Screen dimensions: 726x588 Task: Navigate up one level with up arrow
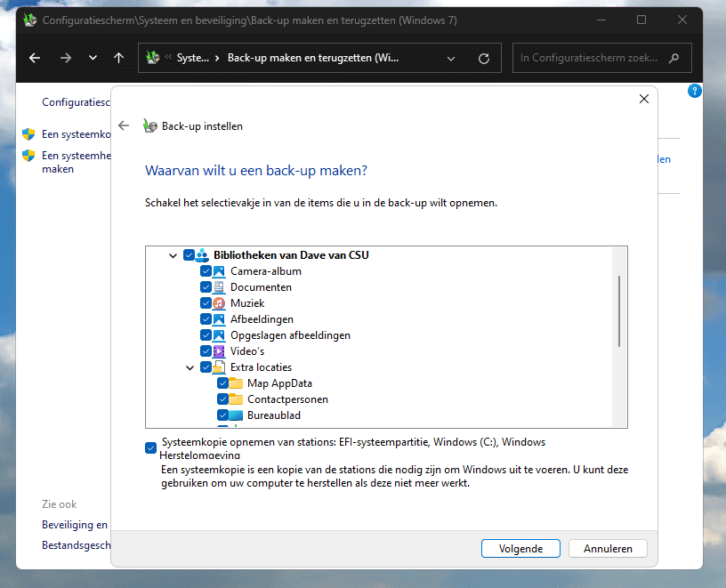click(118, 58)
